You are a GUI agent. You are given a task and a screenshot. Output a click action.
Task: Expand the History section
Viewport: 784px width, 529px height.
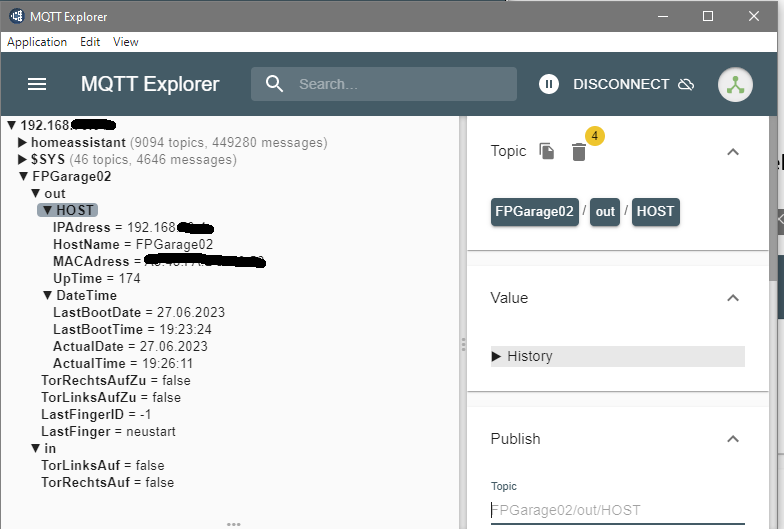[x=618, y=356]
